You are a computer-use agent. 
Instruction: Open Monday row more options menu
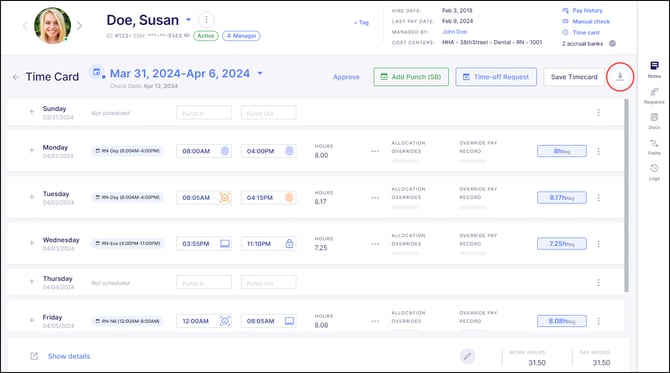click(x=598, y=151)
